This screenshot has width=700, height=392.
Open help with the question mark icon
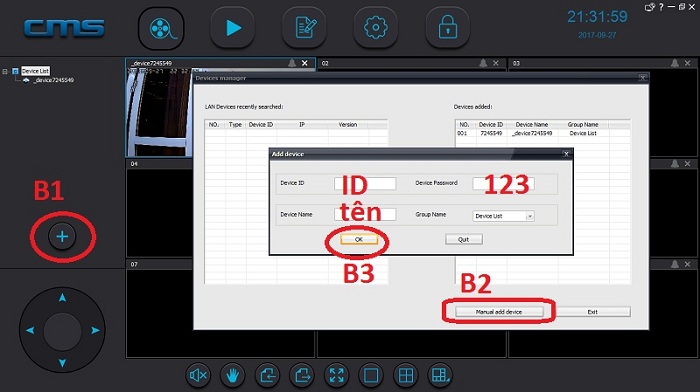click(661, 7)
